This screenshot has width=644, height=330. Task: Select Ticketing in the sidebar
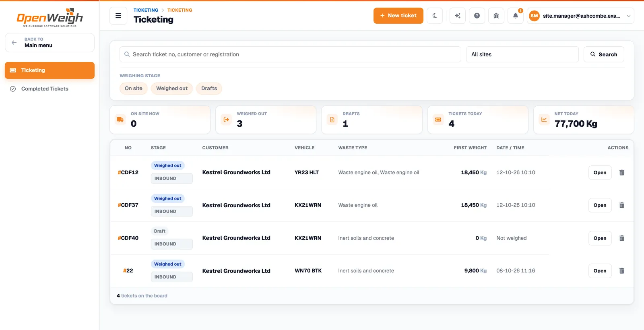tap(50, 70)
